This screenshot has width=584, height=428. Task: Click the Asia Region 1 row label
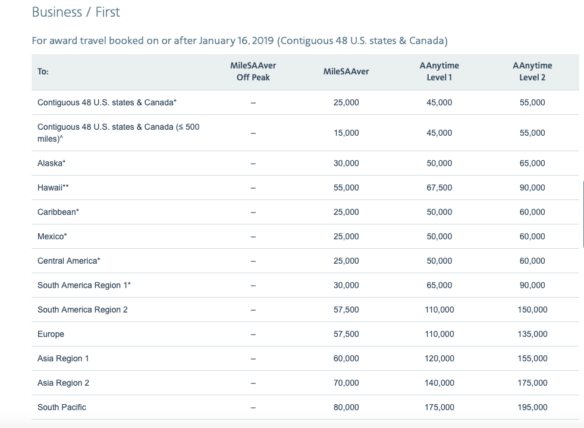click(x=63, y=358)
